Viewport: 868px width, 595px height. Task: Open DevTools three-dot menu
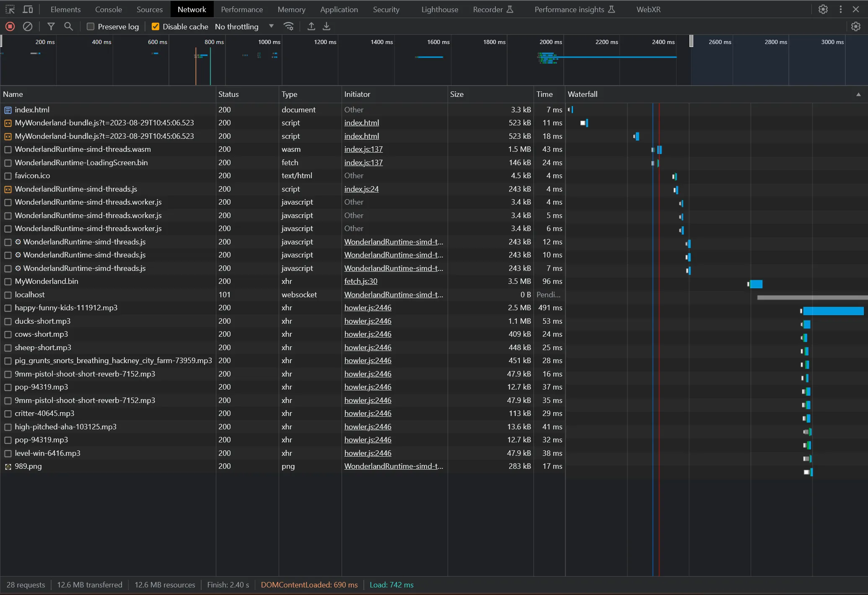pyautogui.click(x=841, y=9)
